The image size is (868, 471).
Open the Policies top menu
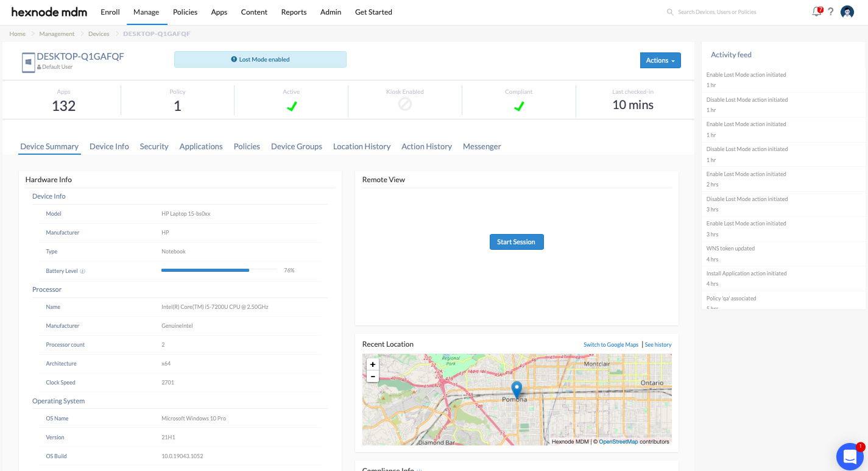click(x=185, y=12)
